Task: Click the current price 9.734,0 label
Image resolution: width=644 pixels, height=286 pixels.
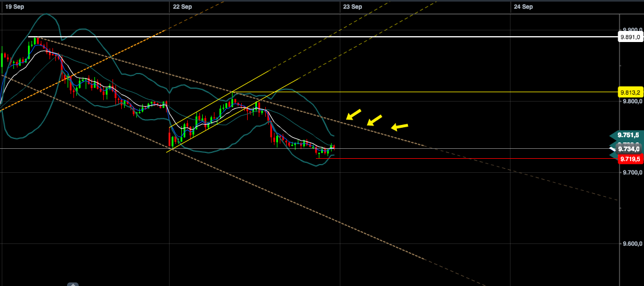Action: [627, 149]
